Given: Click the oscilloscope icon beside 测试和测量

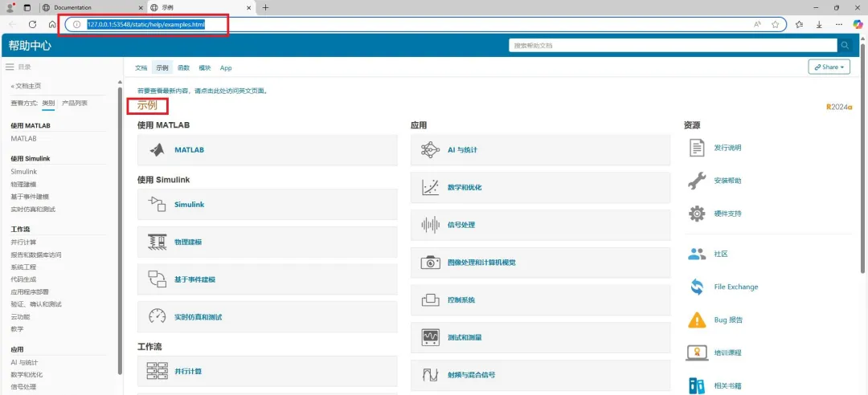Looking at the screenshot, I should [430, 337].
